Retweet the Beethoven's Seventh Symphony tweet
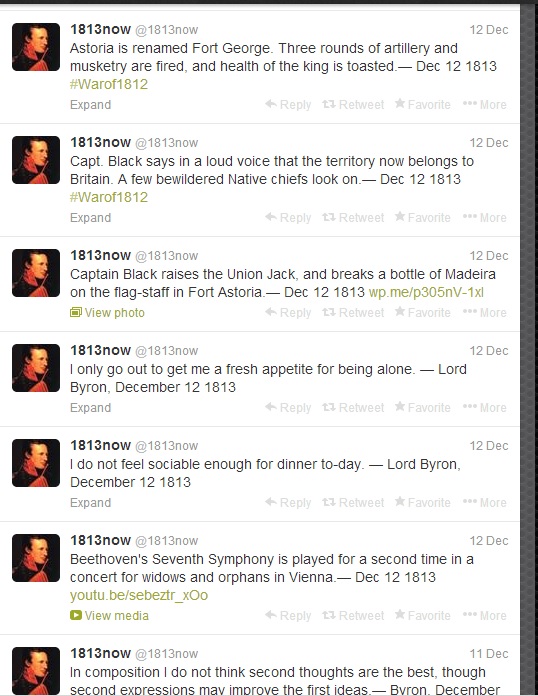Image resolution: width=538 pixels, height=696 pixels. (x=353, y=616)
